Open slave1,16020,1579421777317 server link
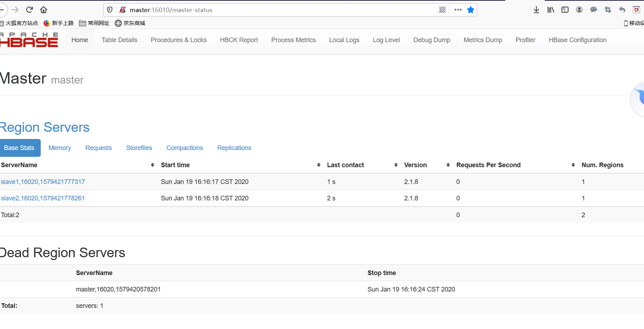The width and height of the screenshot is (644, 329). 43,182
